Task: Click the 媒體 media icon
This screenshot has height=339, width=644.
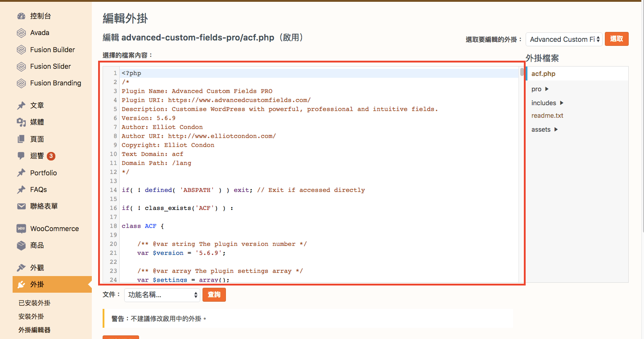Action: point(21,122)
